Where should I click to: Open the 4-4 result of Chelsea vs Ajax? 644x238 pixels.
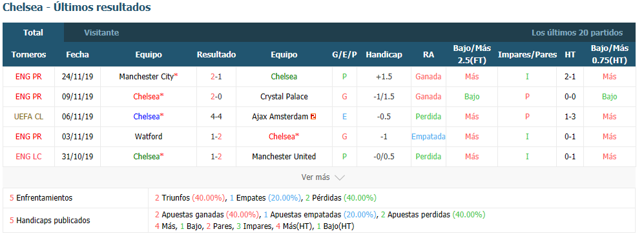[x=216, y=117]
